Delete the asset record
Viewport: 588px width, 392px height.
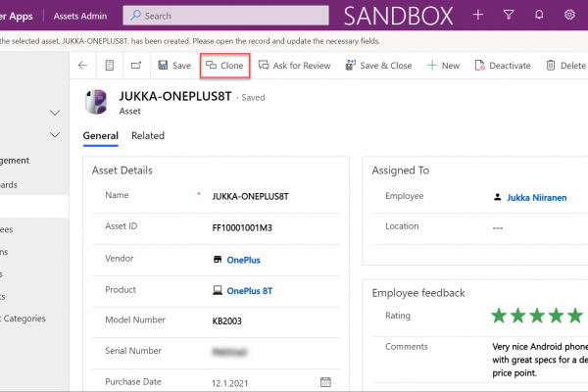point(565,66)
